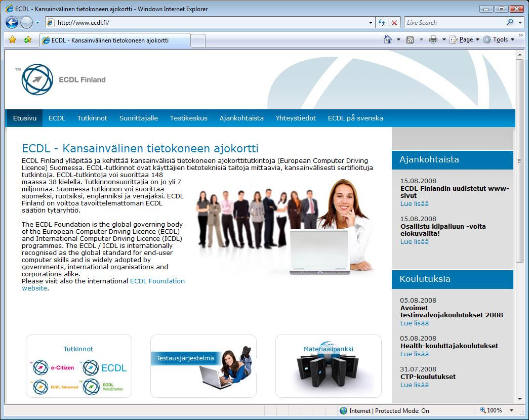The image size is (529, 420).
Task: Expand the Print options dropdown arrow
Action: click(x=444, y=40)
